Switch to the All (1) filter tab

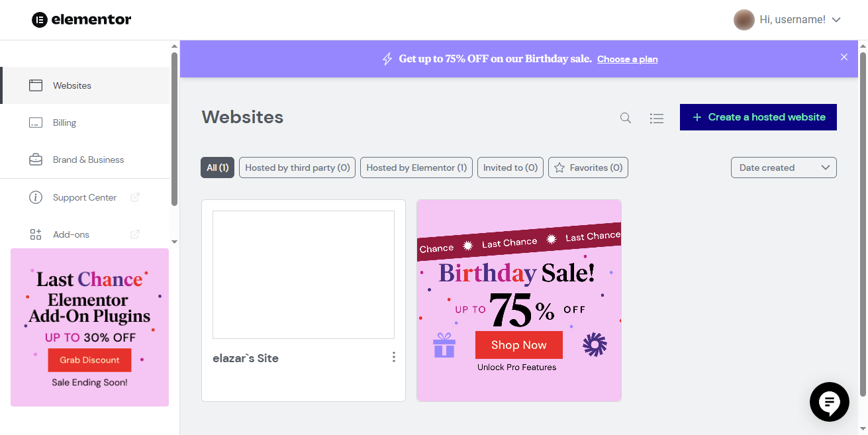217,167
